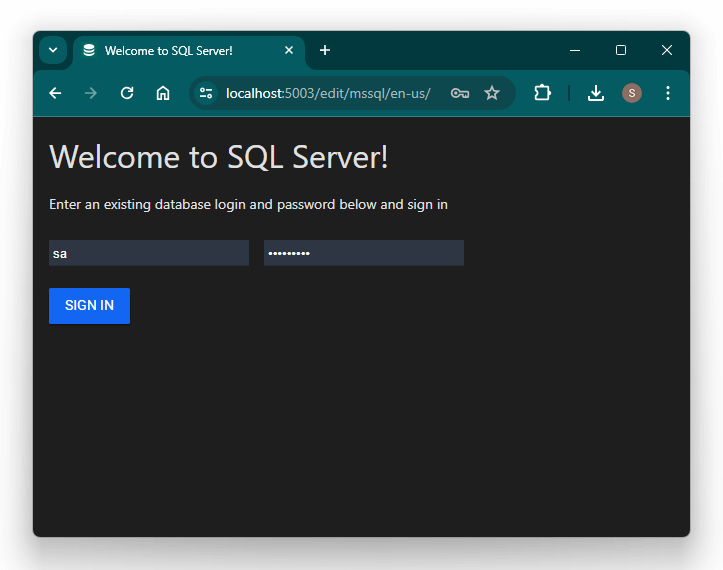Image resolution: width=723 pixels, height=570 pixels.
Task: Click the Welcome to SQL Server! heading
Action: 219,157
